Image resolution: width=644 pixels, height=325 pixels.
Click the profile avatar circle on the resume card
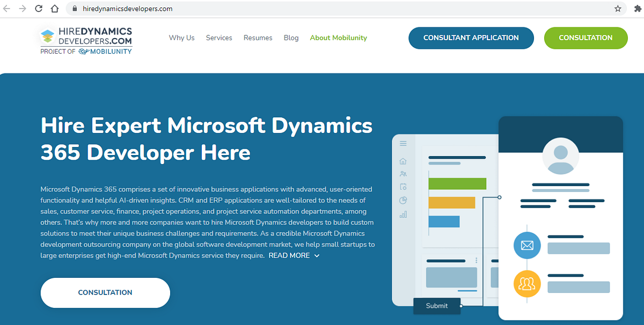pyautogui.click(x=560, y=156)
